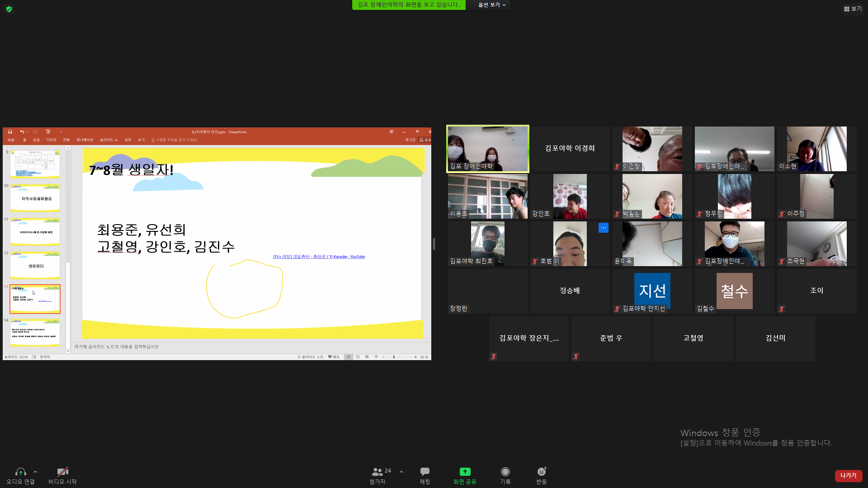868x488 pixels.
Task: Click the PowerPoint zoom slider handle
Action: point(394,357)
